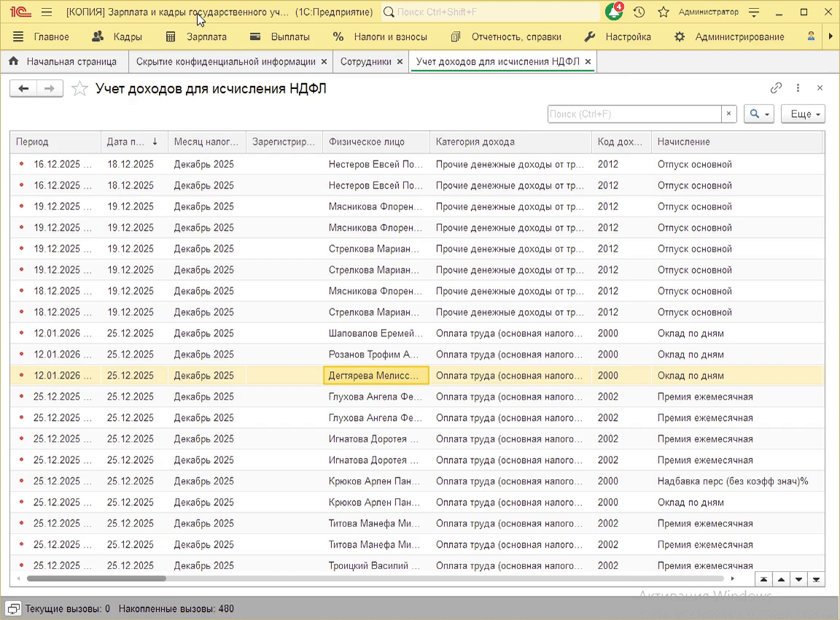Sort by Месяц налог... column header

(207, 142)
